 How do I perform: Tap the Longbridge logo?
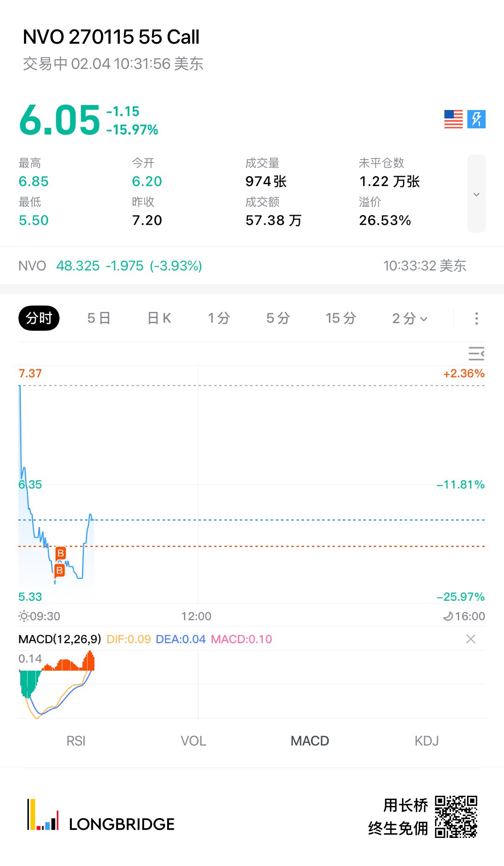pos(101,816)
